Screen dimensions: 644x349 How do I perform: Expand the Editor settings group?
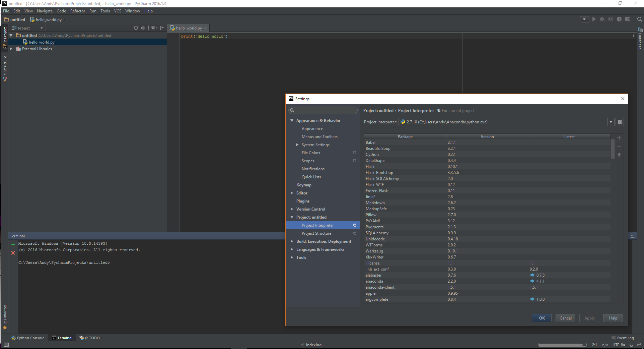point(292,193)
